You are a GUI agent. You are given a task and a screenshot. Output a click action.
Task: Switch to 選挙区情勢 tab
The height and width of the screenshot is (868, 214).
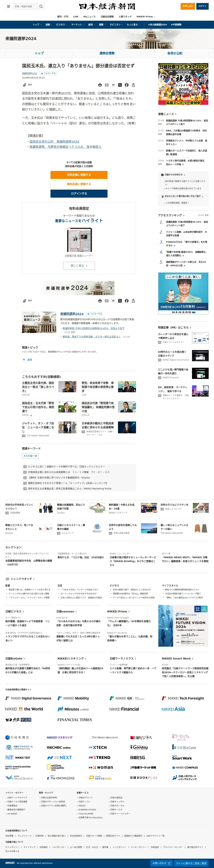click(107, 53)
